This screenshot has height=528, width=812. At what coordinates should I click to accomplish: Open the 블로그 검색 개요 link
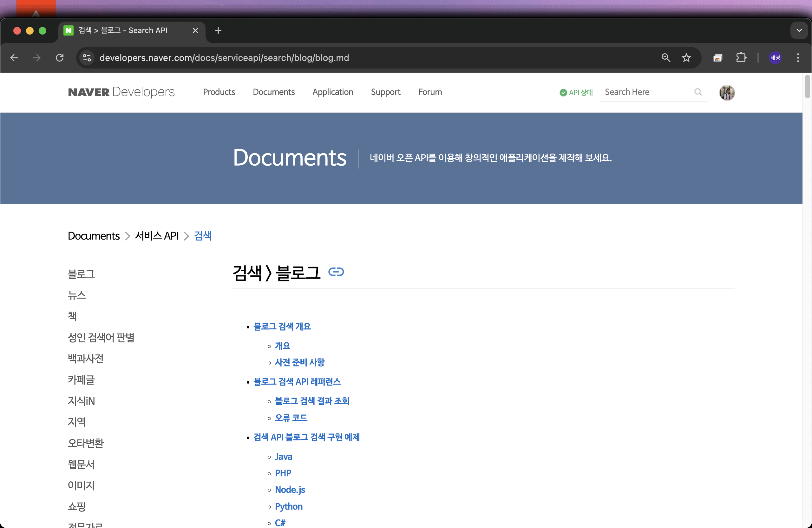click(x=282, y=327)
